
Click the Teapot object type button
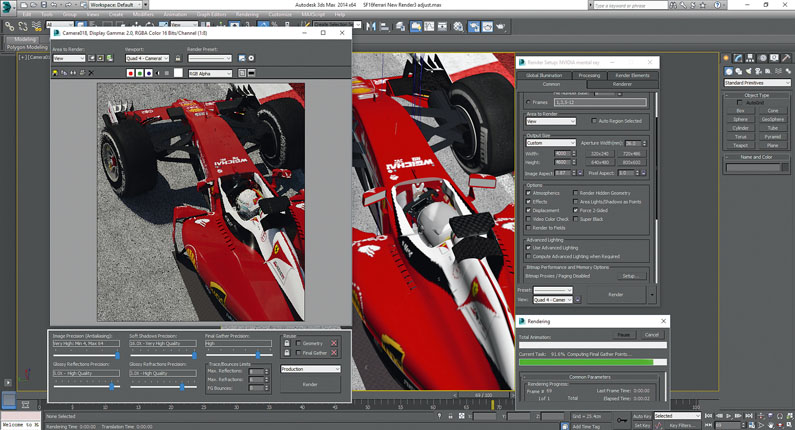(x=740, y=145)
